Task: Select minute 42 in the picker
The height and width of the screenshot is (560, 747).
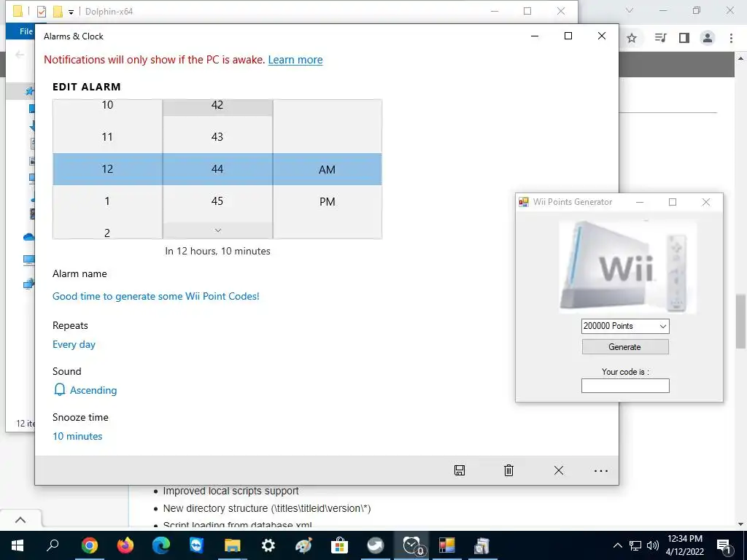Action: pos(217,105)
